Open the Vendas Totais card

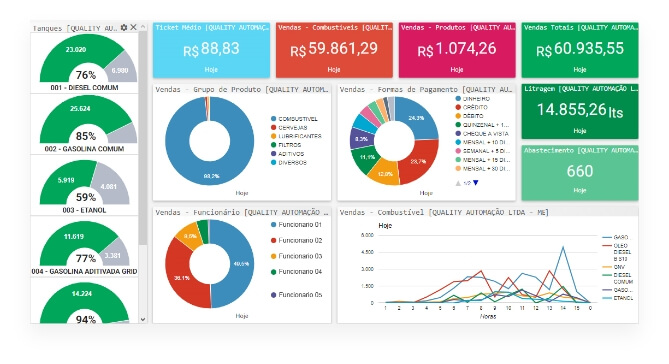(580, 50)
